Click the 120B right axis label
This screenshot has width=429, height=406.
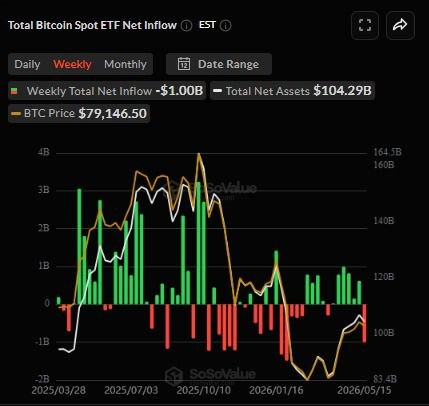(x=383, y=277)
